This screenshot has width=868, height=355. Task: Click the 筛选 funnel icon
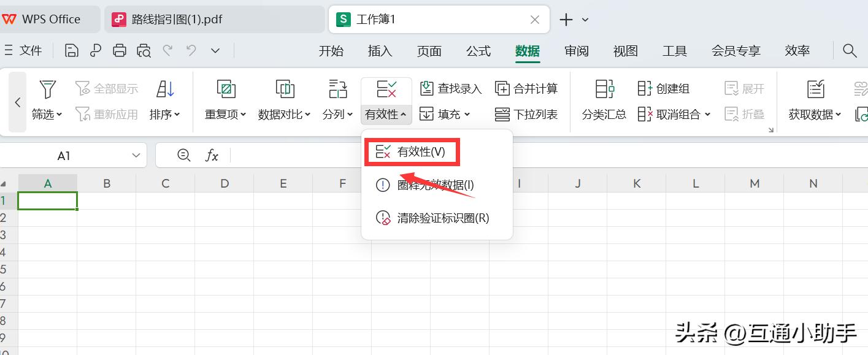pyautogui.click(x=47, y=90)
